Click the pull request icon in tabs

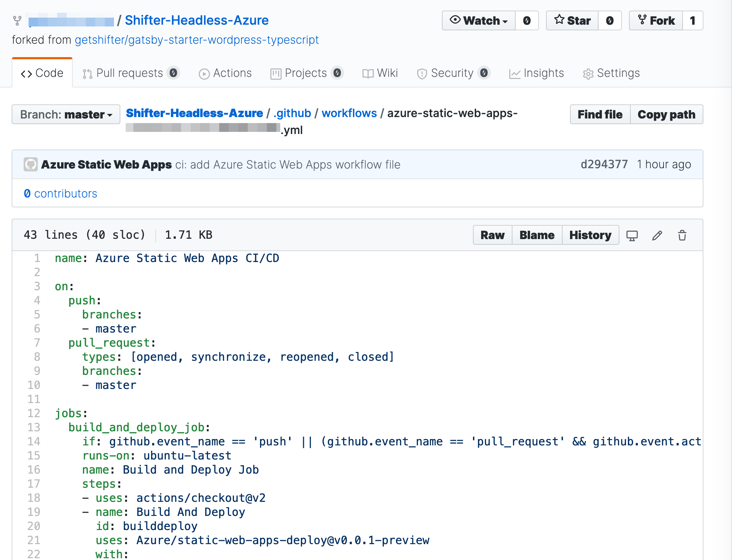click(87, 74)
